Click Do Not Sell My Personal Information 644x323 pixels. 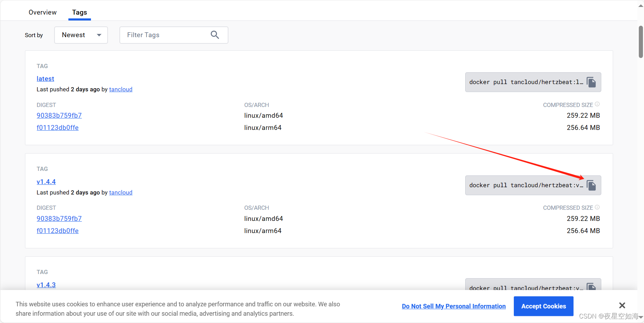coord(453,306)
